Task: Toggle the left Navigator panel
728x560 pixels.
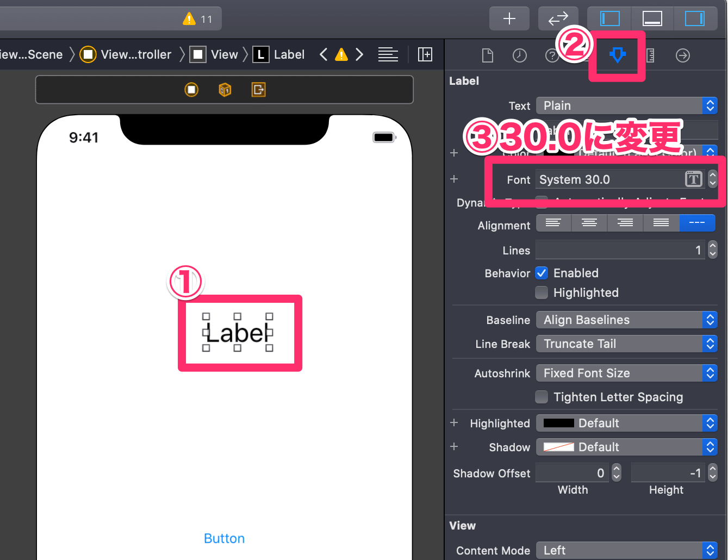Action: pyautogui.click(x=609, y=19)
